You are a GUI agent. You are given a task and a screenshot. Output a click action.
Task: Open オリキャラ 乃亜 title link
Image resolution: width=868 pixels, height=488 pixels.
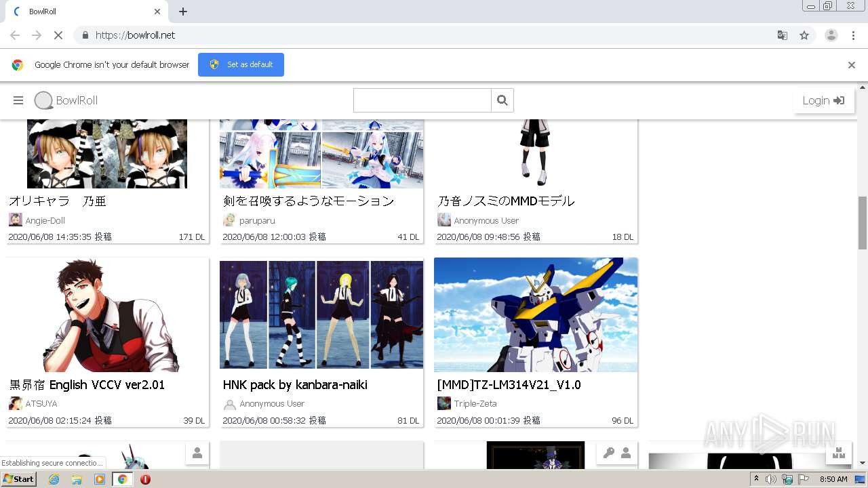pyautogui.click(x=58, y=201)
